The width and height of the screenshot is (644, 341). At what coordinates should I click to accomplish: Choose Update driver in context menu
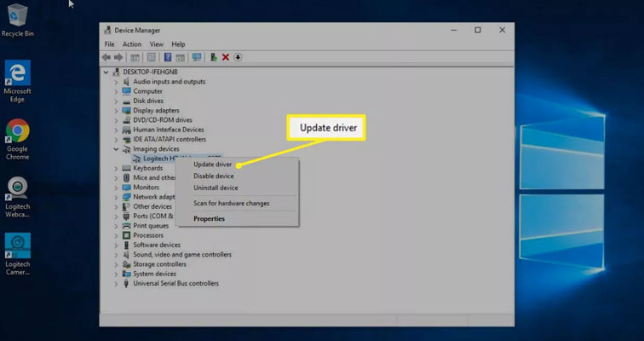(212, 165)
